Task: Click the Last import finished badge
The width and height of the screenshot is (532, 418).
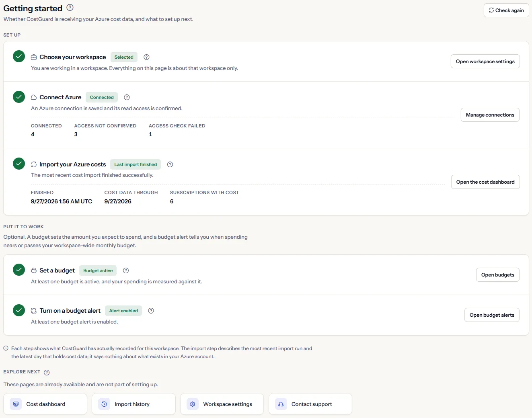Action: (136, 164)
